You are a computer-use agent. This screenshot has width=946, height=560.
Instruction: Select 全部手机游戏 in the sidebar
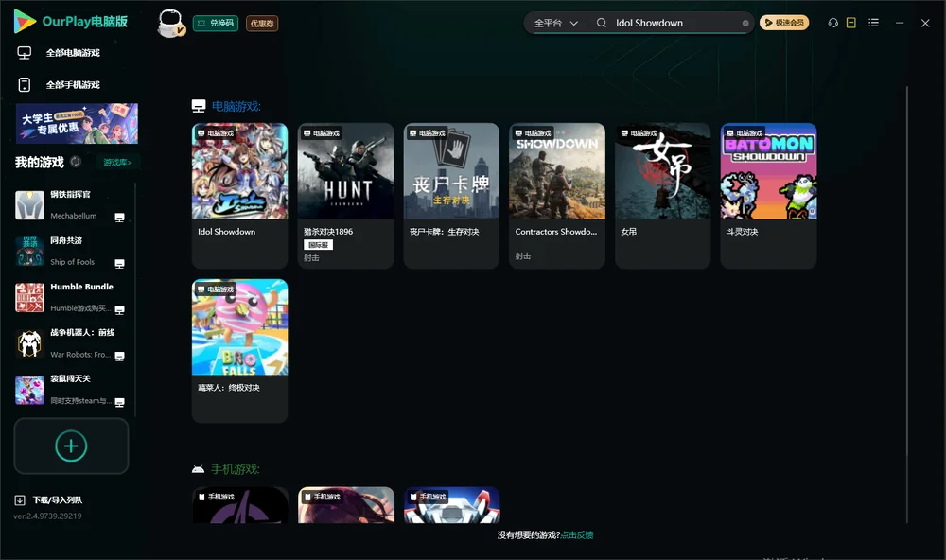pyautogui.click(x=73, y=85)
